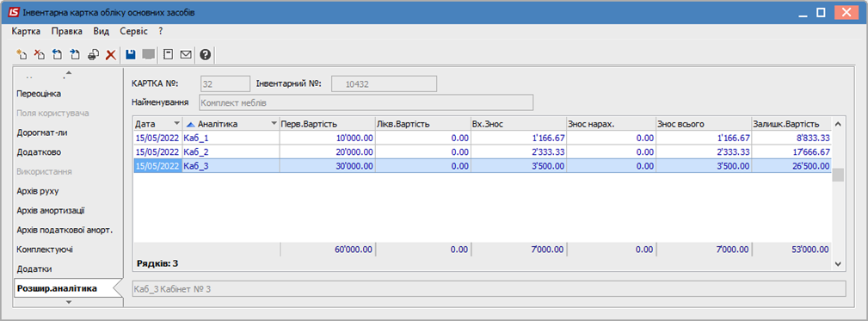Click the date cell in the Каб_1 row
The image size is (868, 321).
click(157, 138)
